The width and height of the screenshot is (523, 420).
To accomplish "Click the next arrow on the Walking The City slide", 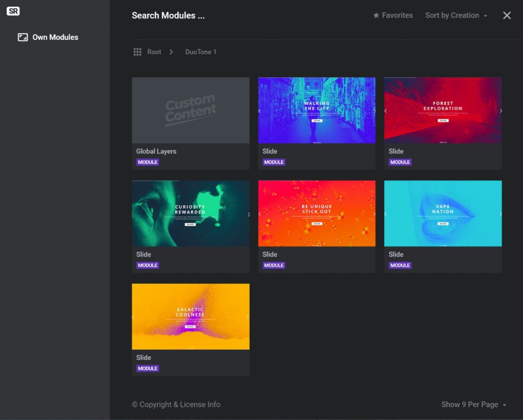I will (x=374, y=111).
